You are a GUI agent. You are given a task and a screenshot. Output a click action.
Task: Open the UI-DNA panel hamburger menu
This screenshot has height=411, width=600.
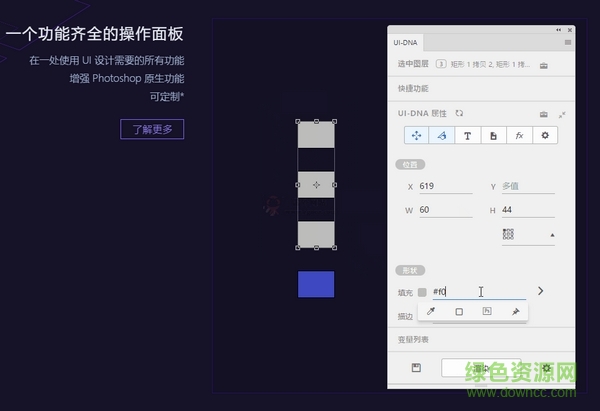click(x=568, y=43)
